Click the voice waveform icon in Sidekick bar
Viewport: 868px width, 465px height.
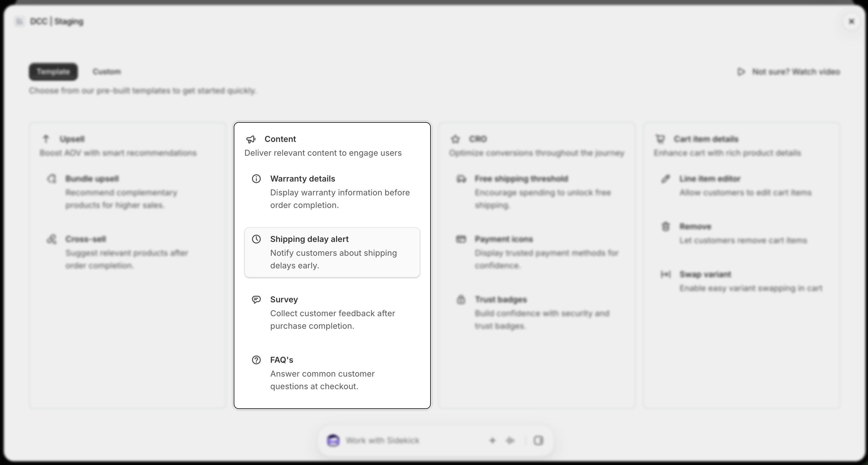click(x=510, y=440)
